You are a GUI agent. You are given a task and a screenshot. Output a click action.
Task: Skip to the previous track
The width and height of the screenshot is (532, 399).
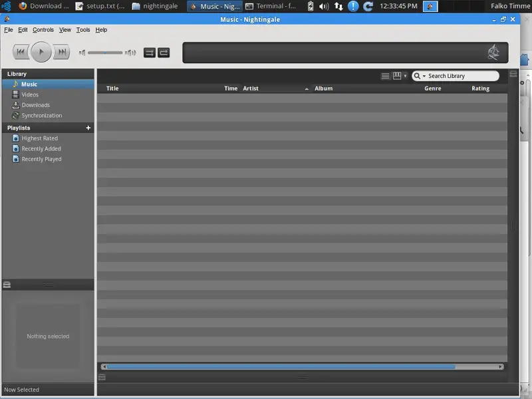tap(21, 52)
